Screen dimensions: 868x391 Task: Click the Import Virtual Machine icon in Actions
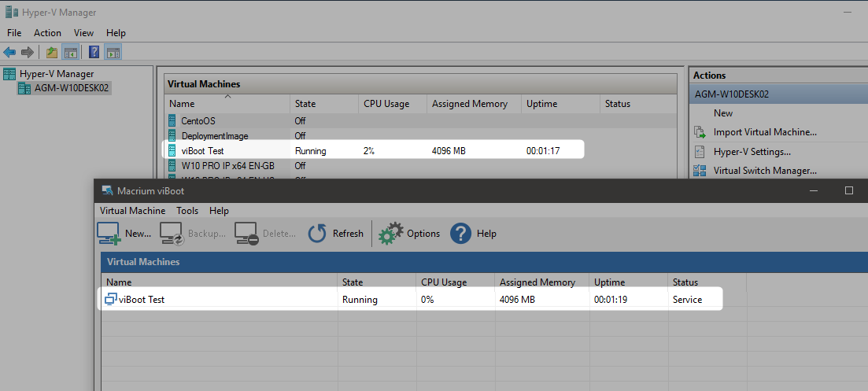[x=700, y=132]
